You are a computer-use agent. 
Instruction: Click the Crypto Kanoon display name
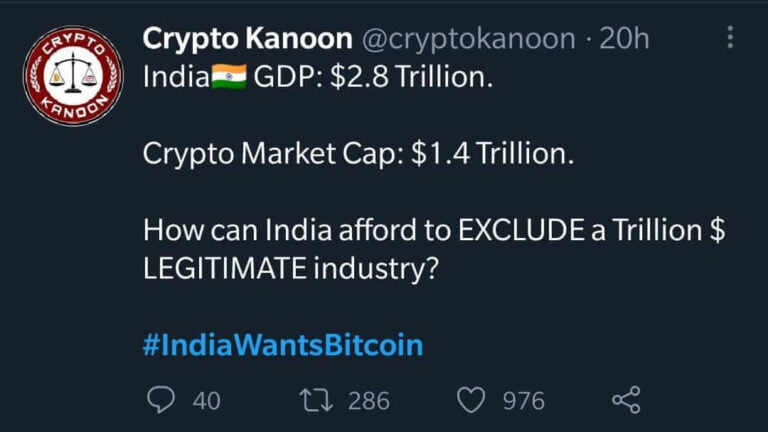(247, 39)
